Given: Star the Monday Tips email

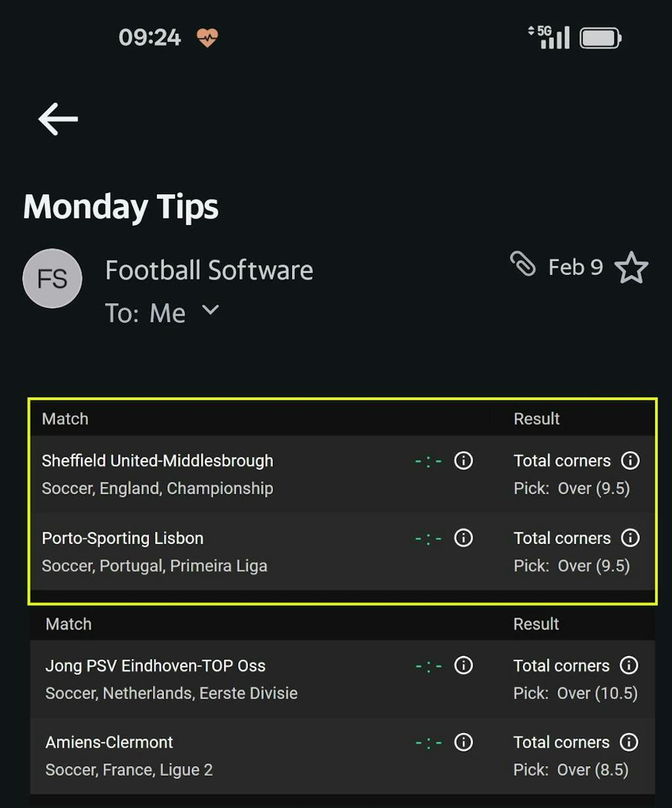Looking at the screenshot, I should 631,268.
